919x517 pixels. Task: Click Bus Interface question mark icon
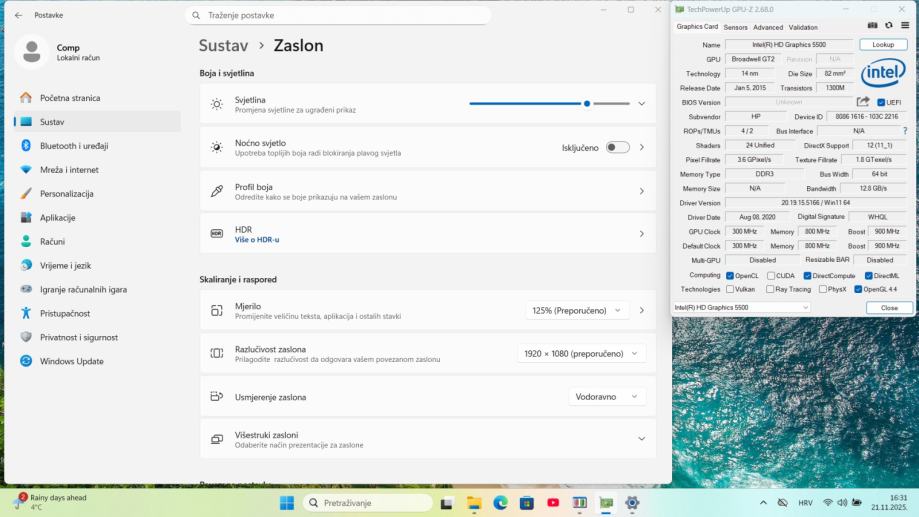tap(905, 131)
